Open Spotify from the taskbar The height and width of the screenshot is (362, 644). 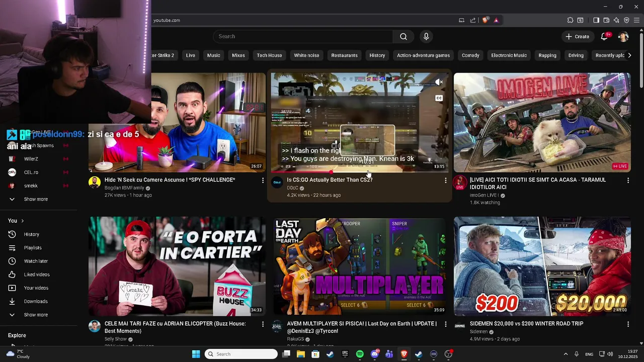(x=360, y=354)
